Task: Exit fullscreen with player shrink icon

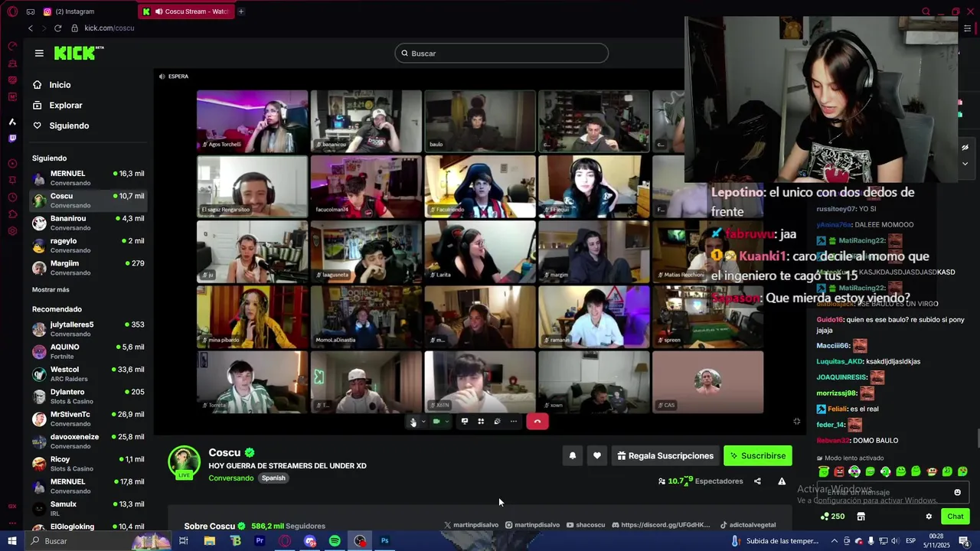Action: point(797,422)
